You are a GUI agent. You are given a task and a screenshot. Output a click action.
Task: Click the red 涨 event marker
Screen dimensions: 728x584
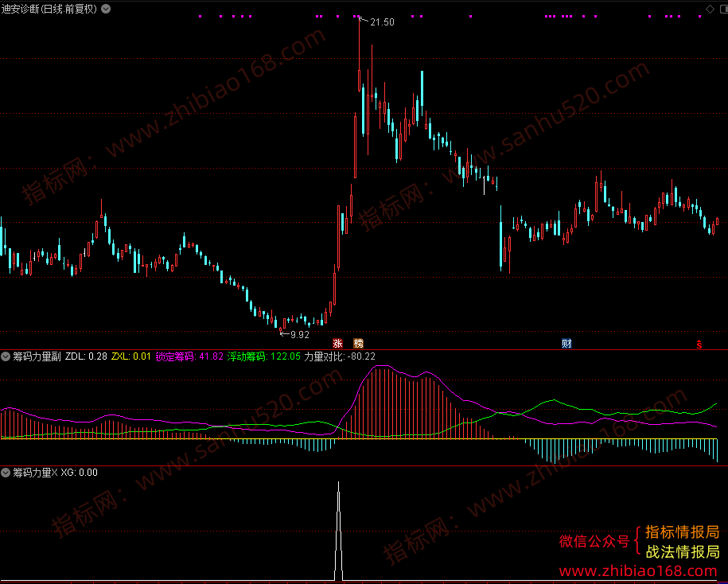click(337, 344)
